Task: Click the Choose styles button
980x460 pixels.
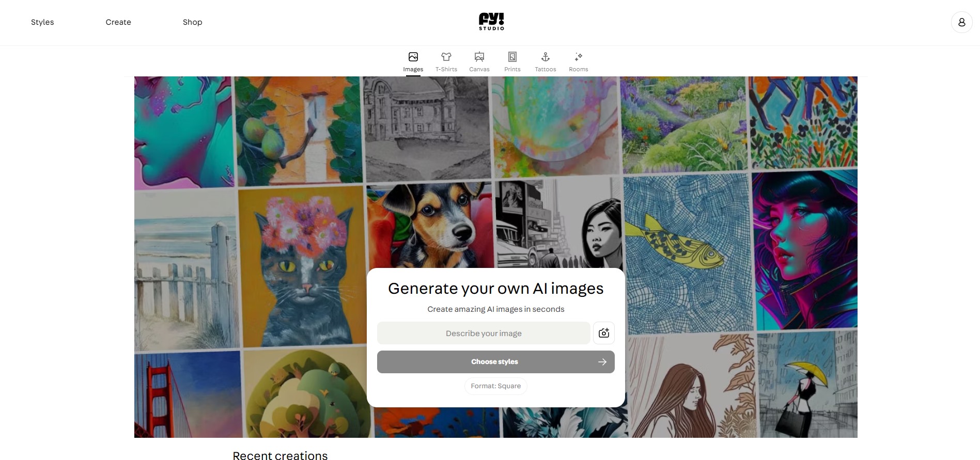Action: coord(496,362)
